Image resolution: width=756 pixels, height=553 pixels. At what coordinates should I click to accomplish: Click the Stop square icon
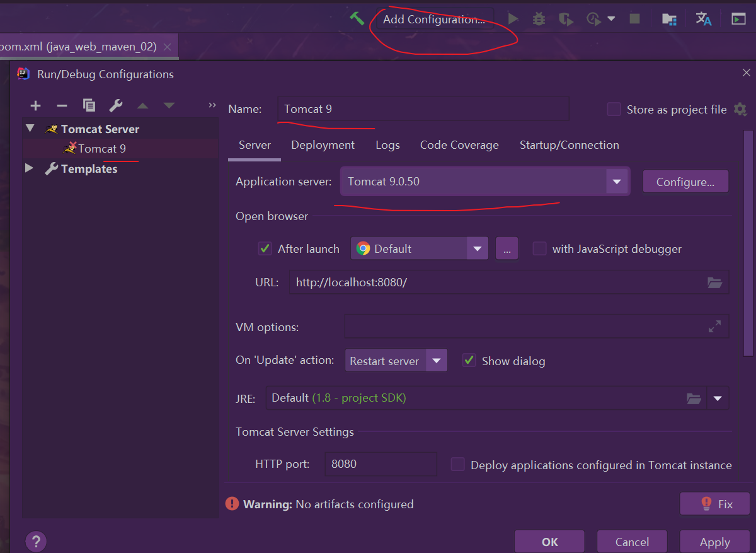(634, 19)
